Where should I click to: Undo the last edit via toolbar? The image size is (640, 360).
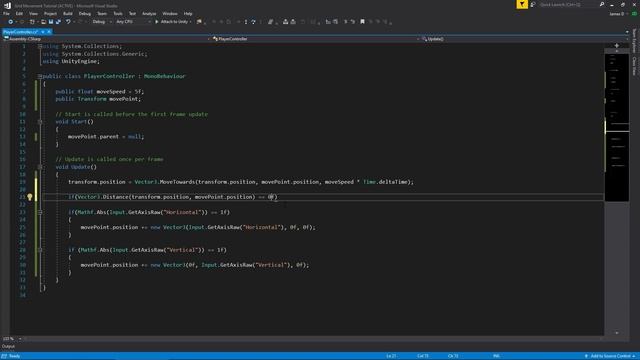point(68,22)
